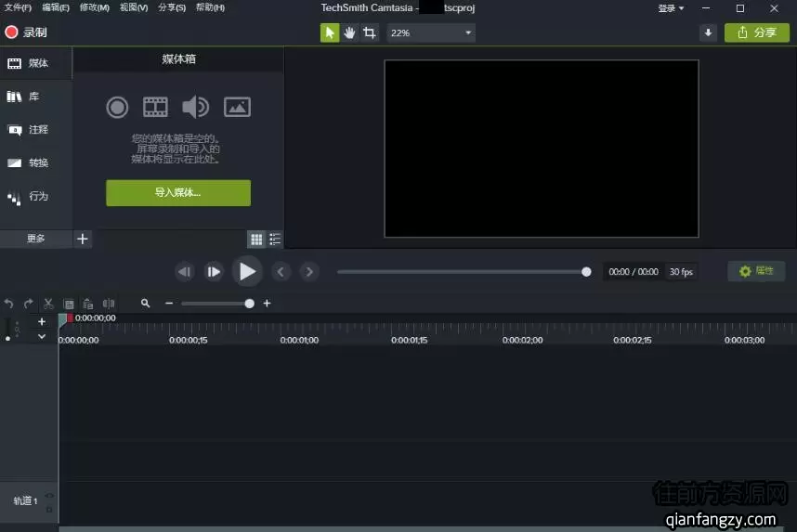
Task: Open the 修改(M) menu
Action: point(95,7)
